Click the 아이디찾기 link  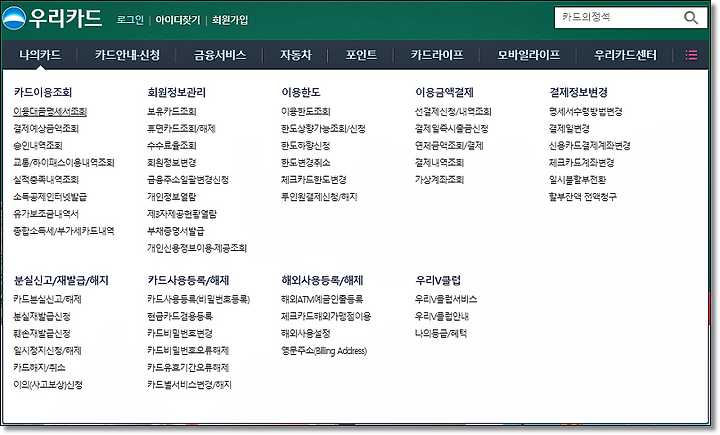(x=178, y=20)
